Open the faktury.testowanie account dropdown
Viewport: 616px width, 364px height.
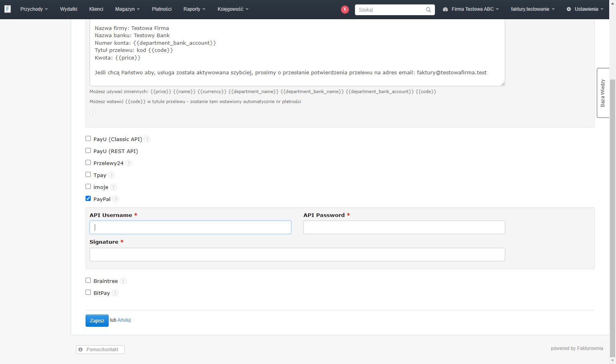pos(532,9)
